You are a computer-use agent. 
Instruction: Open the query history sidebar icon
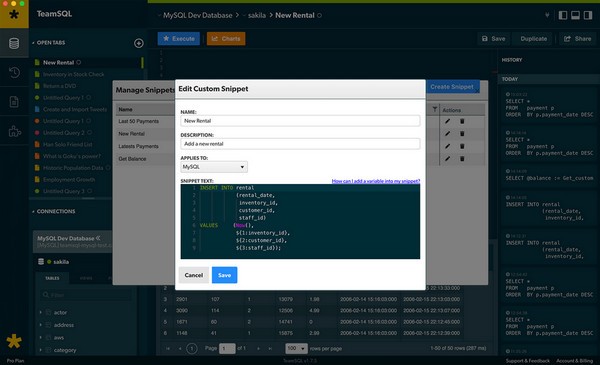coord(14,72)
